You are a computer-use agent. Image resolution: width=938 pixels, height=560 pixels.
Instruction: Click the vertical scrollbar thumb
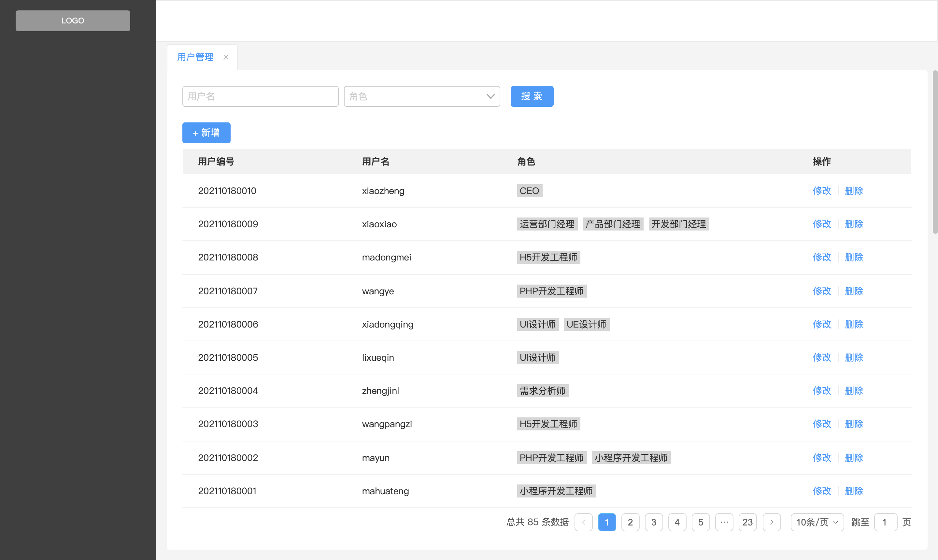pyautogui.click(x=935, y=152)
